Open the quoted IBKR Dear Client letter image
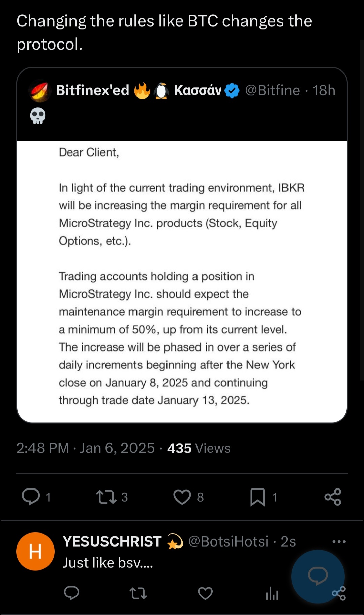Viewport: 364px width, 615px height. coord(182,281)
